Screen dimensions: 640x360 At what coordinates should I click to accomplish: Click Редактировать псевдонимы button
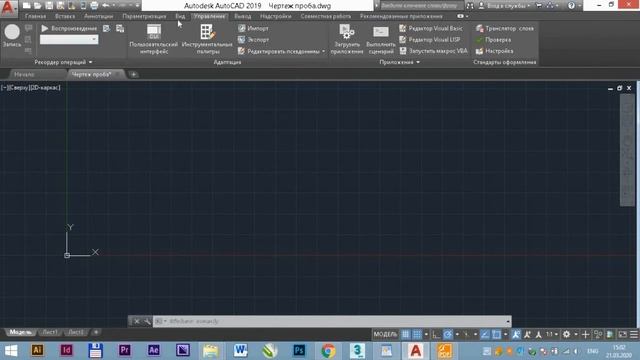coord(279,51)
